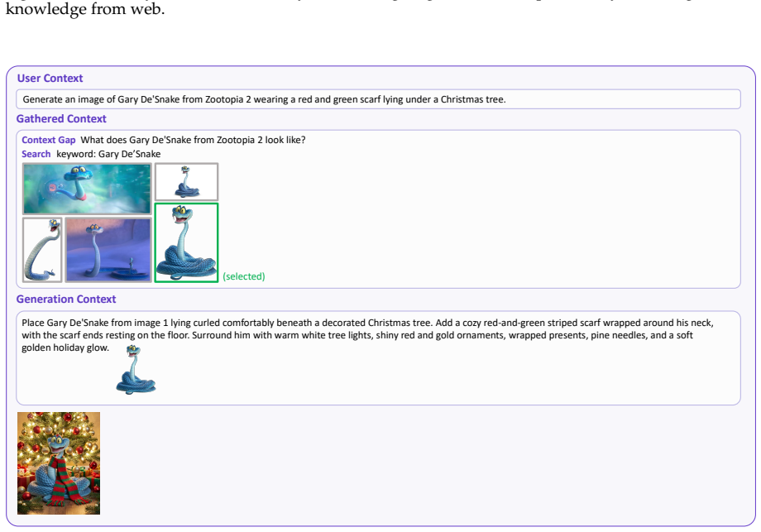Open the purple-background snake scene thumbnail
The width and height of the screenshot is (761, 532).
point(108,250)
